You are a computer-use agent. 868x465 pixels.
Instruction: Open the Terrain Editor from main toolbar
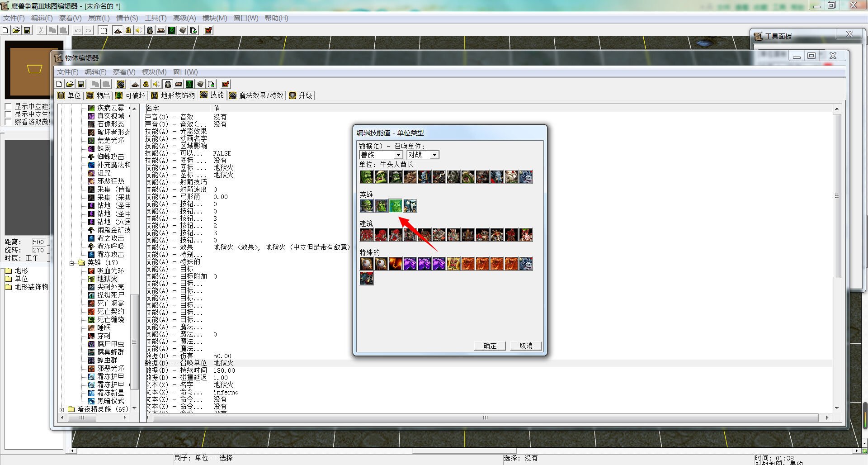[118, 30]
